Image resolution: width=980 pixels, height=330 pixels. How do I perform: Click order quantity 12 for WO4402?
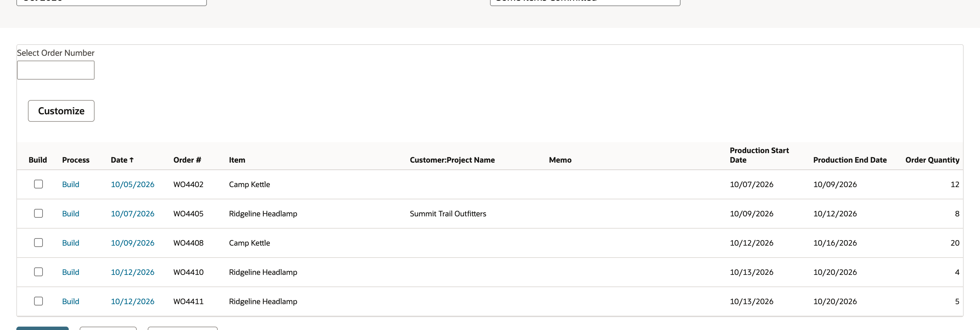point(955,184)
